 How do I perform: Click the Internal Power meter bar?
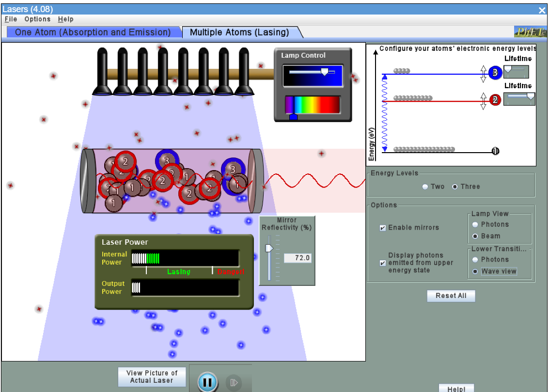(185, 259)
